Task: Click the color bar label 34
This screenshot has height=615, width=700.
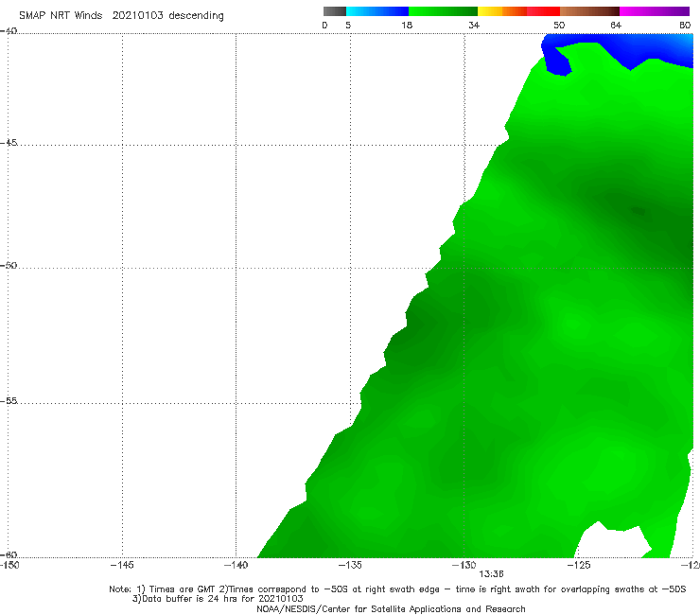Action: (474, 25)
